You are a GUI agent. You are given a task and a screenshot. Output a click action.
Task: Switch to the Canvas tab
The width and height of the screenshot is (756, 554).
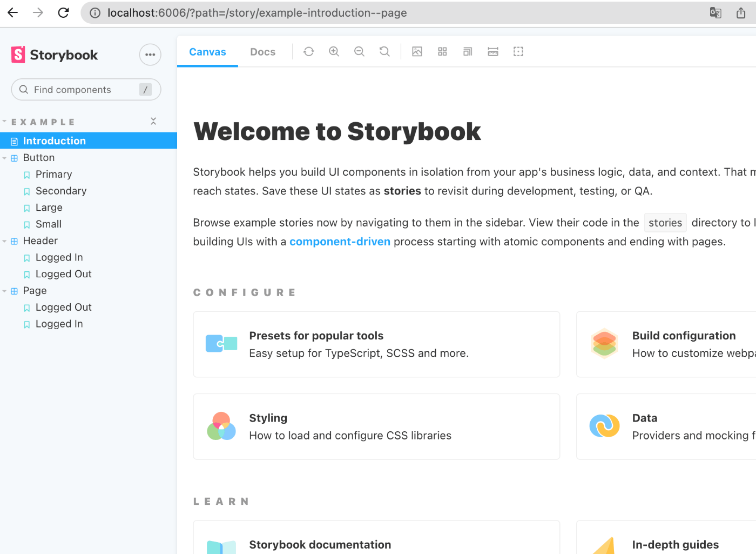click(207, 52)
